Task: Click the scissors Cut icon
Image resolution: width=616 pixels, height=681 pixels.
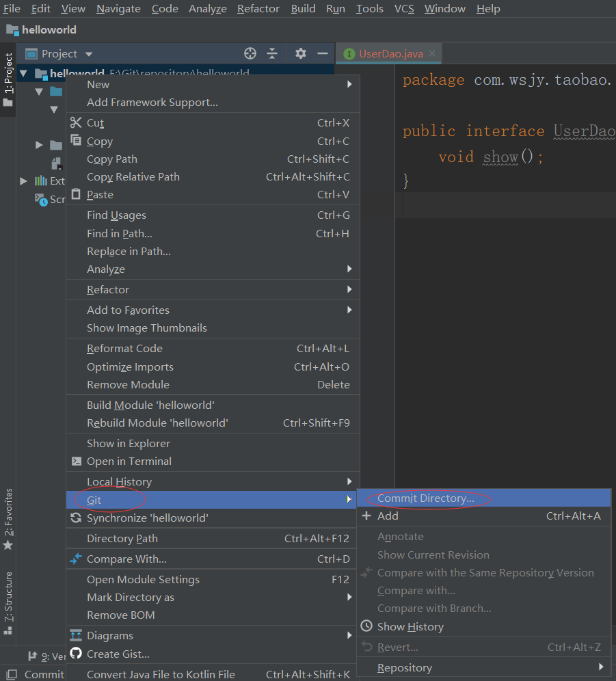Action: [x=76, y=122]
